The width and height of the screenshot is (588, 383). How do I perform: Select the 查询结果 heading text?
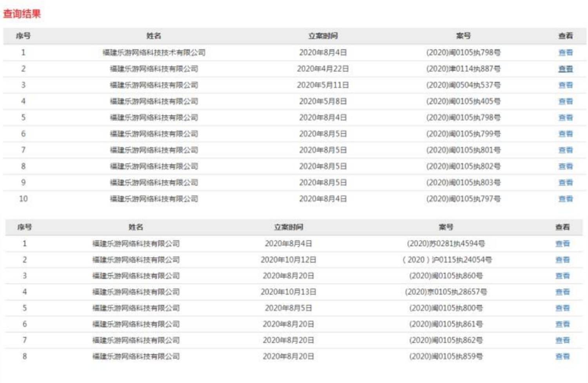(x=22, y=14)
